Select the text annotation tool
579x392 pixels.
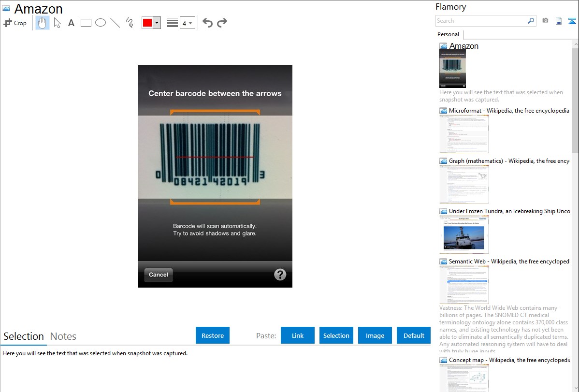(71, 23)
